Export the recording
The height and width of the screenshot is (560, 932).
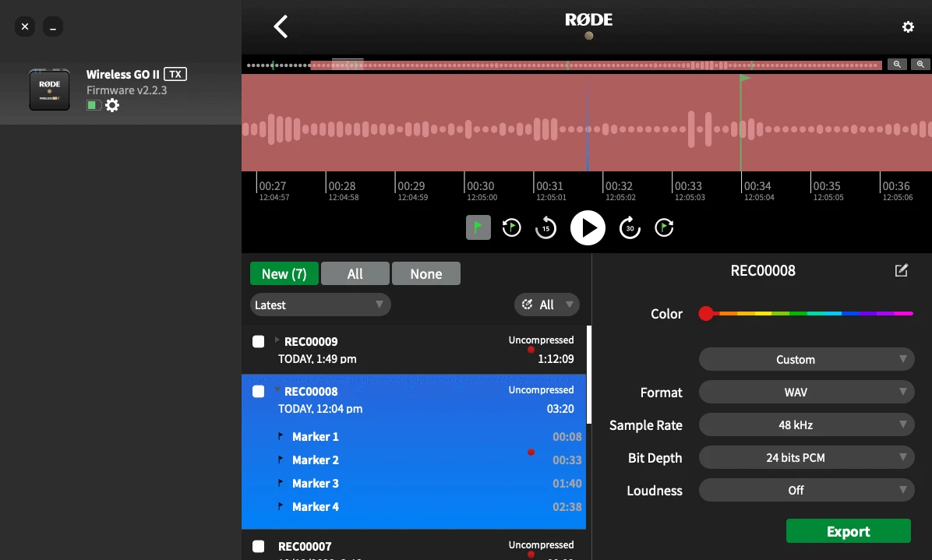coord(848,531)
